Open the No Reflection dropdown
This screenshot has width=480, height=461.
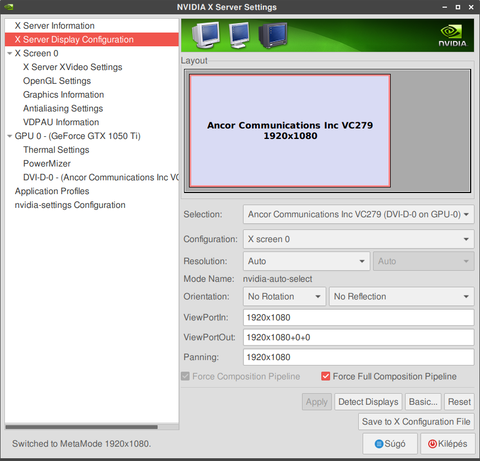pyautogui.click(x=401, y=296)
